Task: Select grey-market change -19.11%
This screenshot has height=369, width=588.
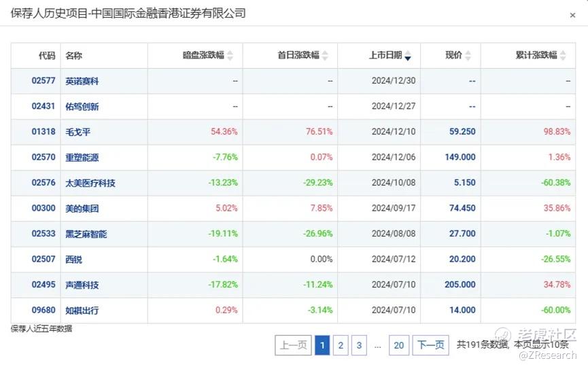Action: 223,234
